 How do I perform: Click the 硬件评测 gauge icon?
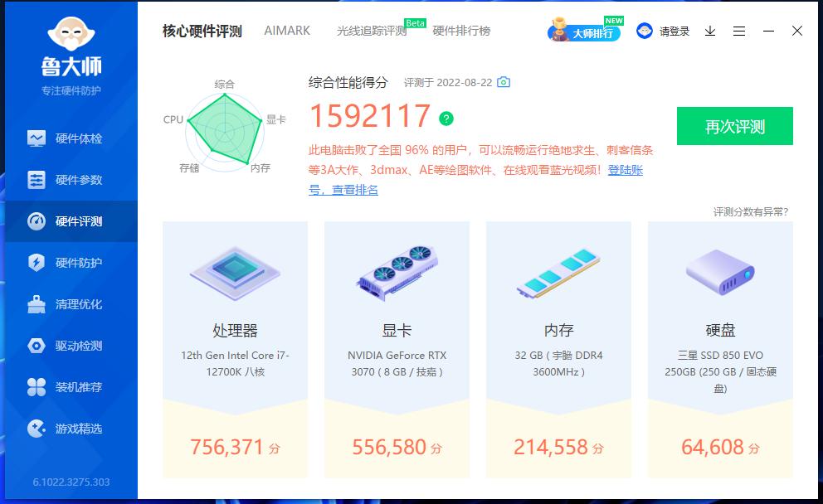pos(37,221)
